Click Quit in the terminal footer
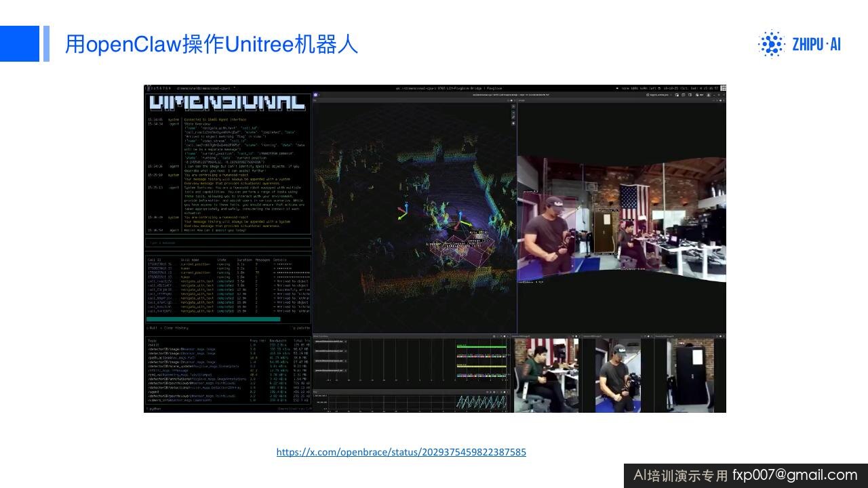 point(152,328)
